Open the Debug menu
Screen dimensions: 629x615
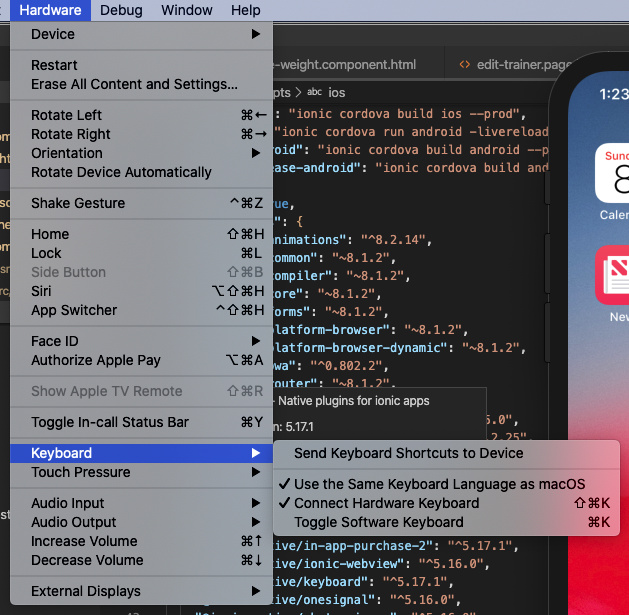tap(121, 10)
